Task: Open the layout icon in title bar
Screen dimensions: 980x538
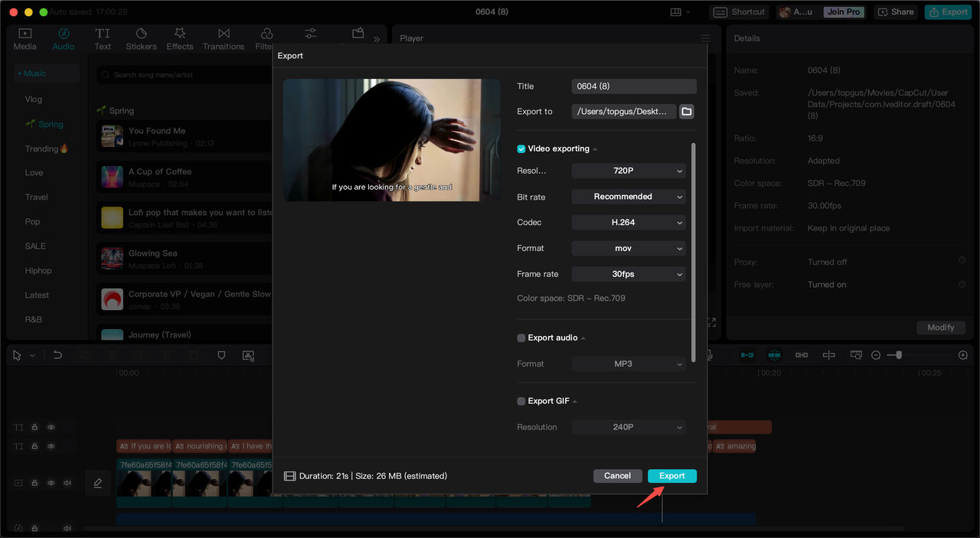Action: tap(676, 12)
